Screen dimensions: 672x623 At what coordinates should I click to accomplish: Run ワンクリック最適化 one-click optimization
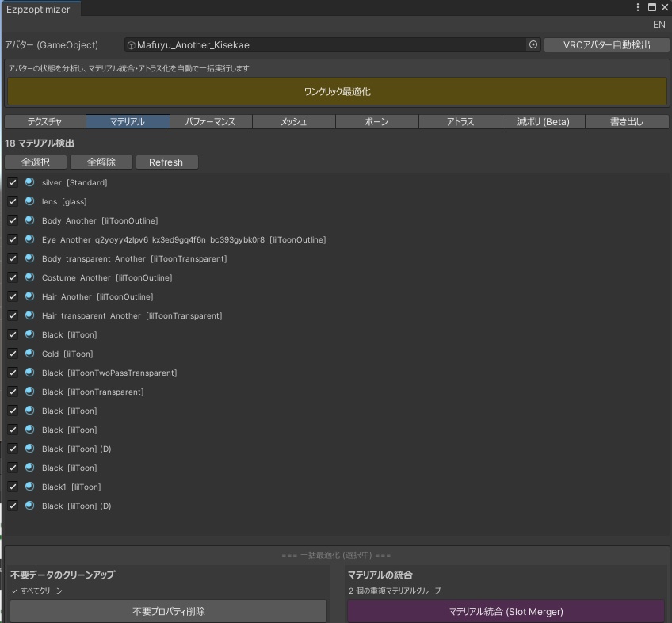coord(336,93)
